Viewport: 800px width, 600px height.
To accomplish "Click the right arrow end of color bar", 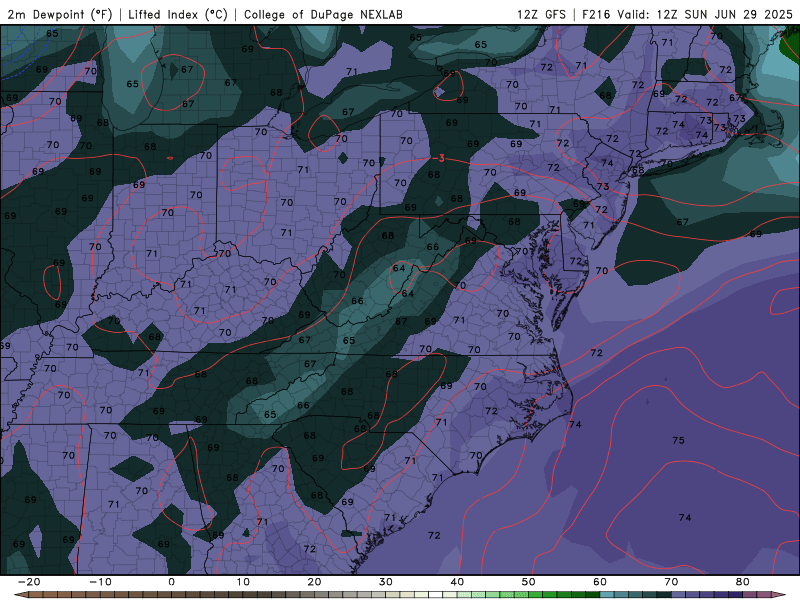I will [779, 595].
